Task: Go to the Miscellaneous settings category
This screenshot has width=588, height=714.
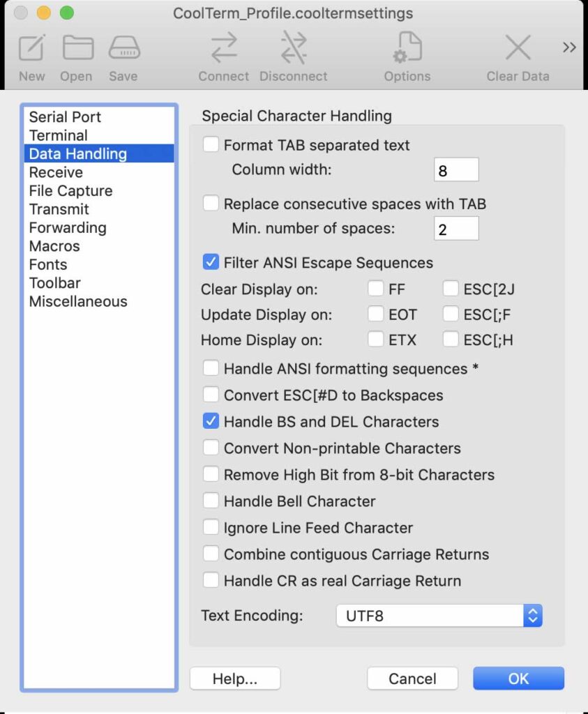Action: 78,301
